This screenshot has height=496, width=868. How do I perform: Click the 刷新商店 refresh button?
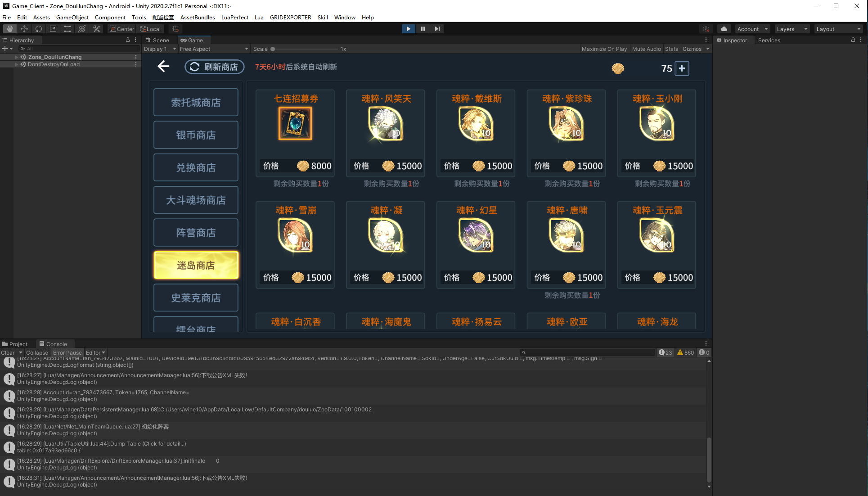215,67
